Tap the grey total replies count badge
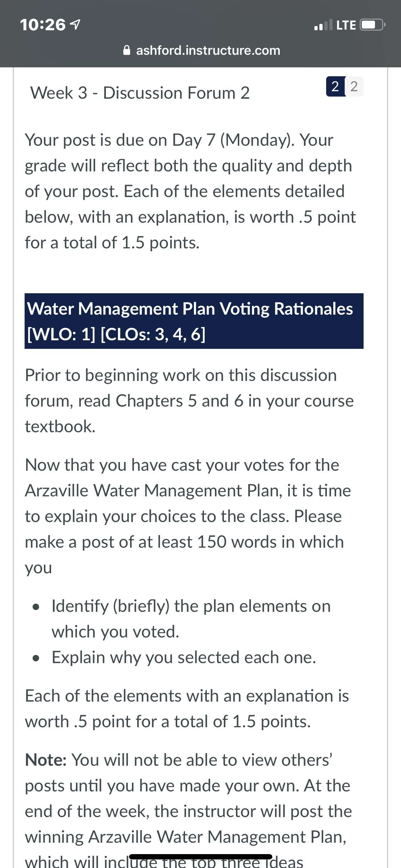The height and width of the screenshot is (868, 401). (x=354, y=86)
